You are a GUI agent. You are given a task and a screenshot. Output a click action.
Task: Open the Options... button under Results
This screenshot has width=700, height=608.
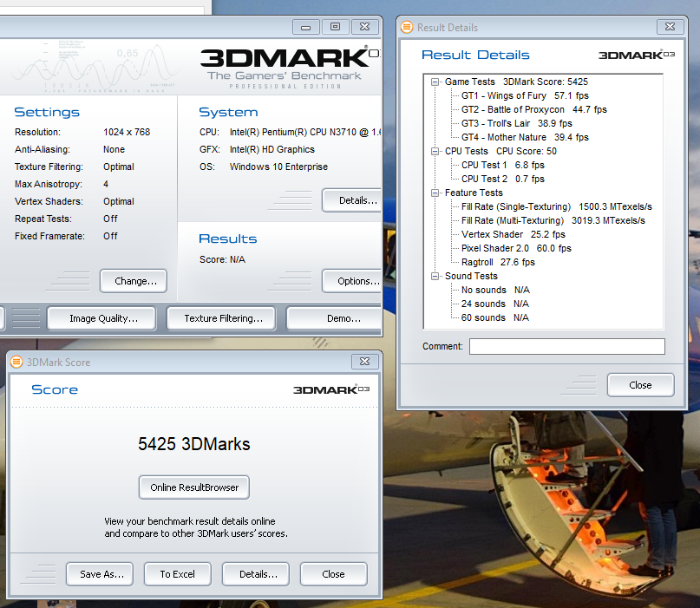(x=353, y=281)
